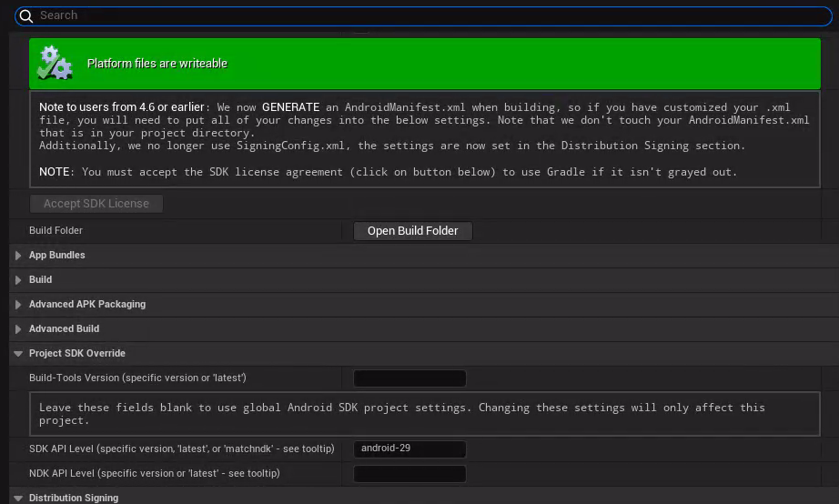Screen dimensions: 839x504
Task: Click the search magnifier icon
Action: tap(25, 16)
